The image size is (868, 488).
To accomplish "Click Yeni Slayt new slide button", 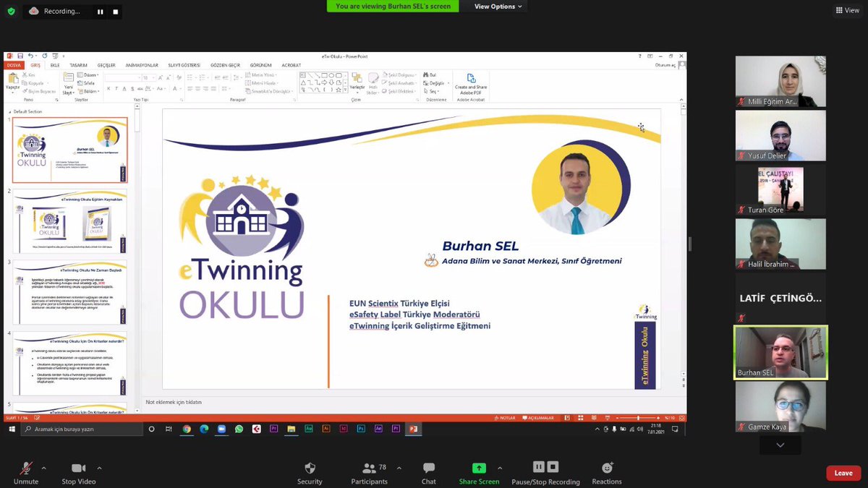I will coord(68,83).
